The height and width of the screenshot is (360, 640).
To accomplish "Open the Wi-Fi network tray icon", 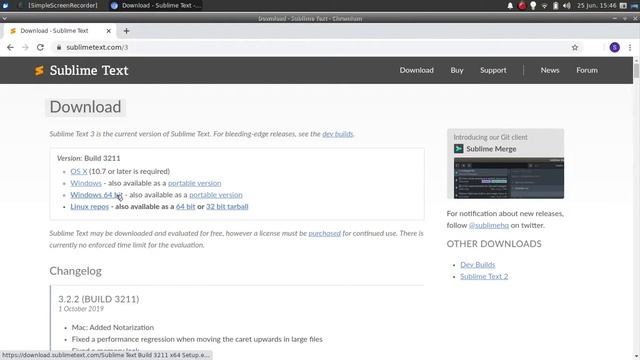I will [x=544, y=6].
